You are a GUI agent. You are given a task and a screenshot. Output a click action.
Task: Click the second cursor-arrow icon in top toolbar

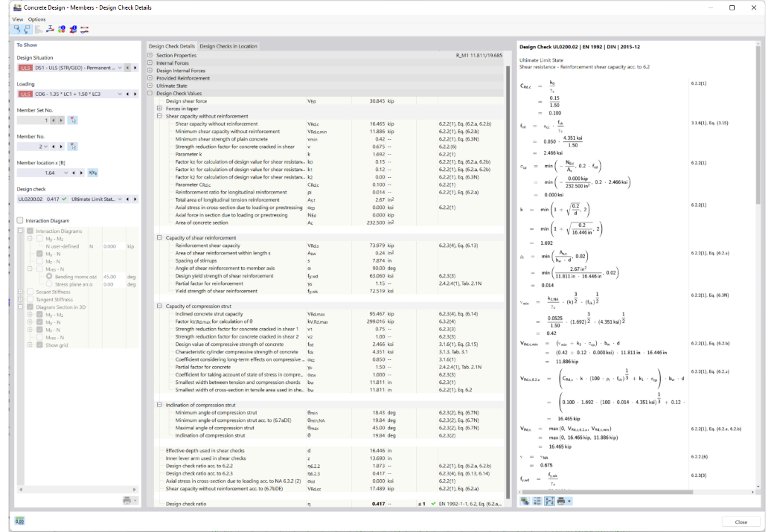point(27,30)
